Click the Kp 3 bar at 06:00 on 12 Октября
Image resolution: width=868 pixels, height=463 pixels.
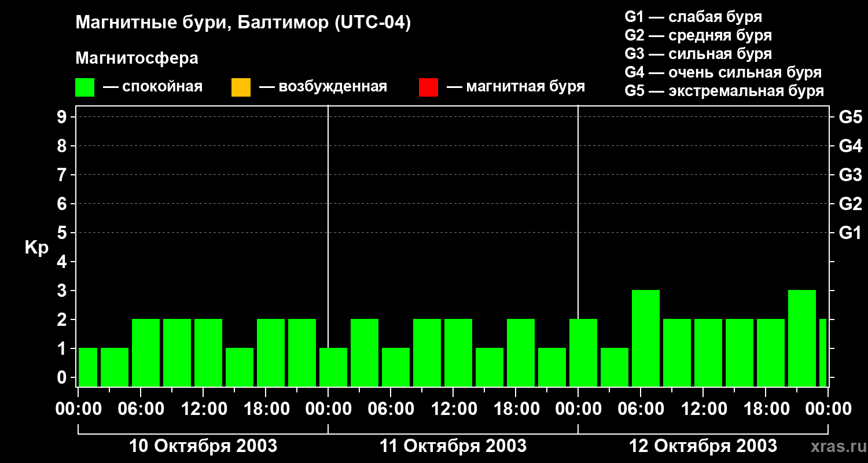[646, 338]
